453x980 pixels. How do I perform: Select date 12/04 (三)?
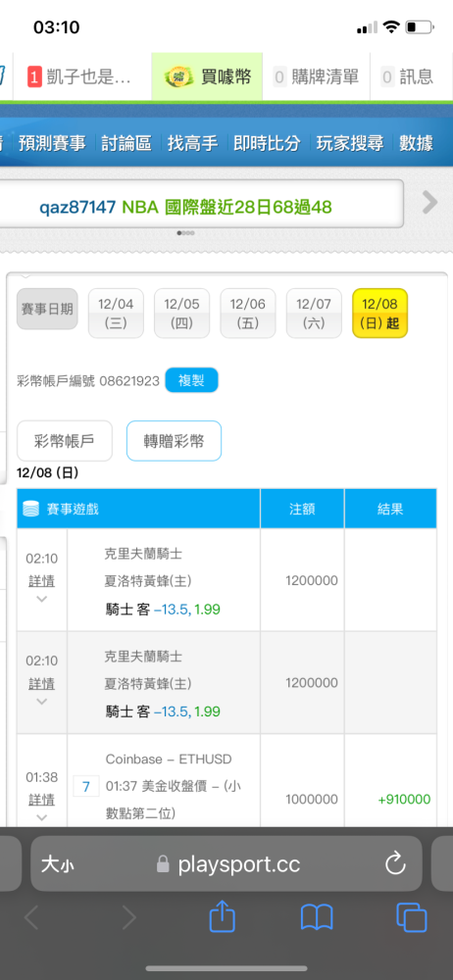click(x=116, y=314)
